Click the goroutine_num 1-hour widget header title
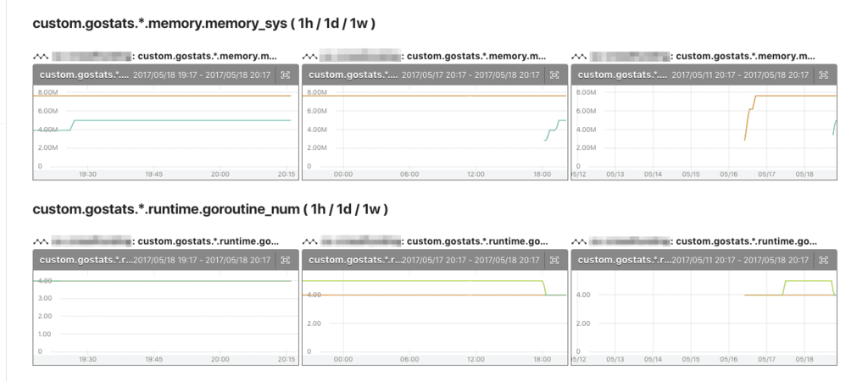The width and height of the screenshot is (868, 381). (x=86, y=260)
